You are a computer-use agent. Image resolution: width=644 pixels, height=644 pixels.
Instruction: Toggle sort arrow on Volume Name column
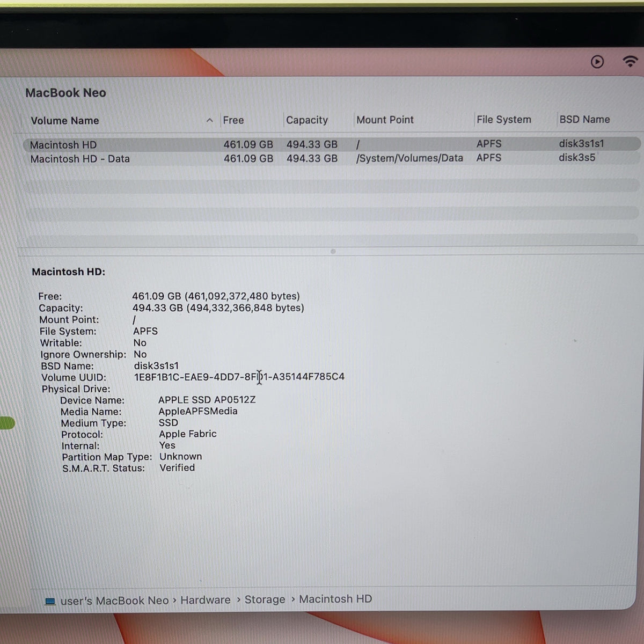209,120
